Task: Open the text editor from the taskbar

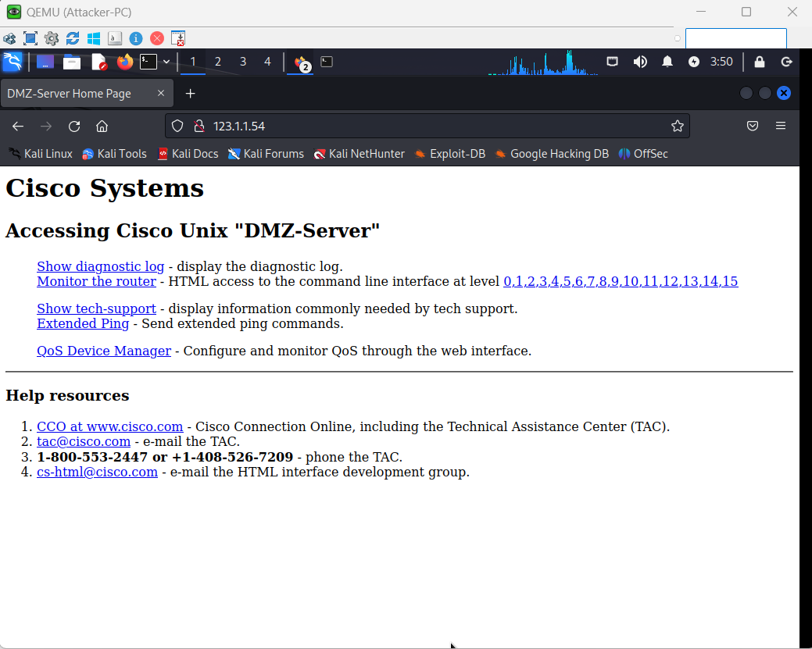Action: (98, 62)
